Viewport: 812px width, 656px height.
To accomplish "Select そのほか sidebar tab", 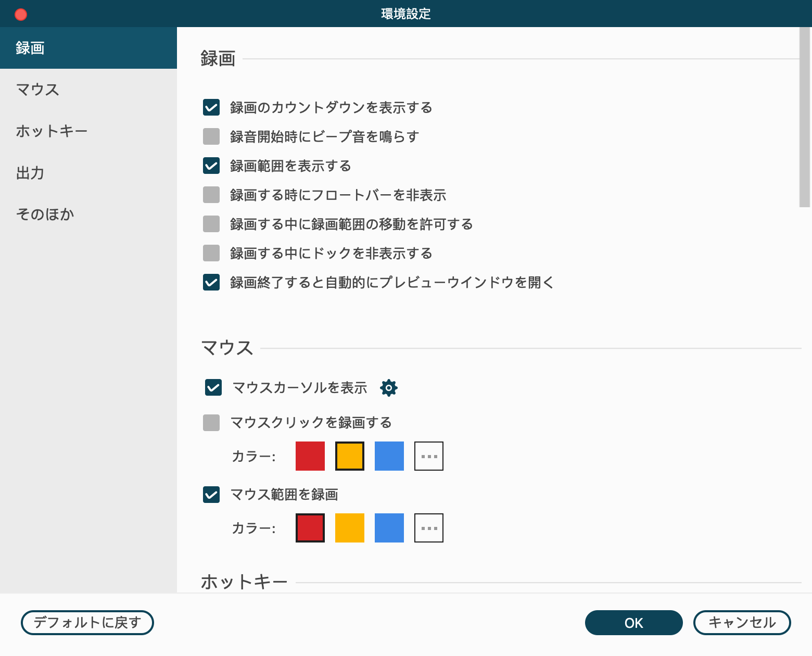I will tap(88, 214).
